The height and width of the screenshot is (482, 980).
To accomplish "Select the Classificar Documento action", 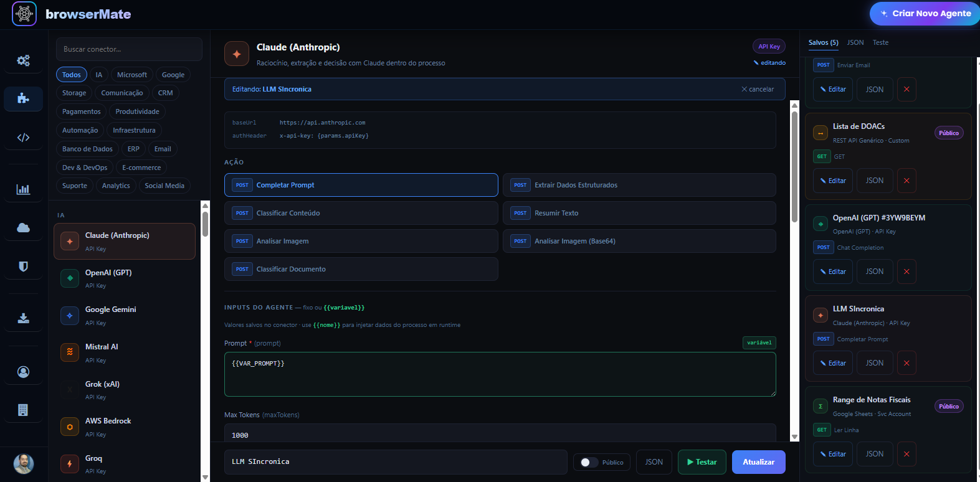I will (361, 269).
